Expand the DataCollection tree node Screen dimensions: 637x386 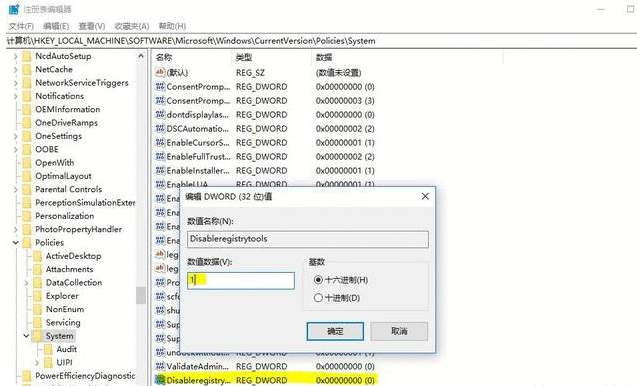(26, 282)
